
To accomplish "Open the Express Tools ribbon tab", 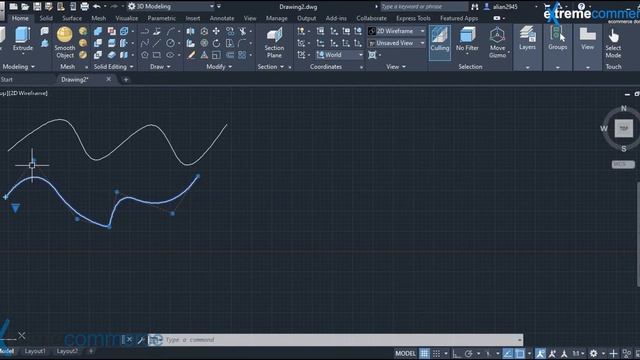I will pos(413,18).
